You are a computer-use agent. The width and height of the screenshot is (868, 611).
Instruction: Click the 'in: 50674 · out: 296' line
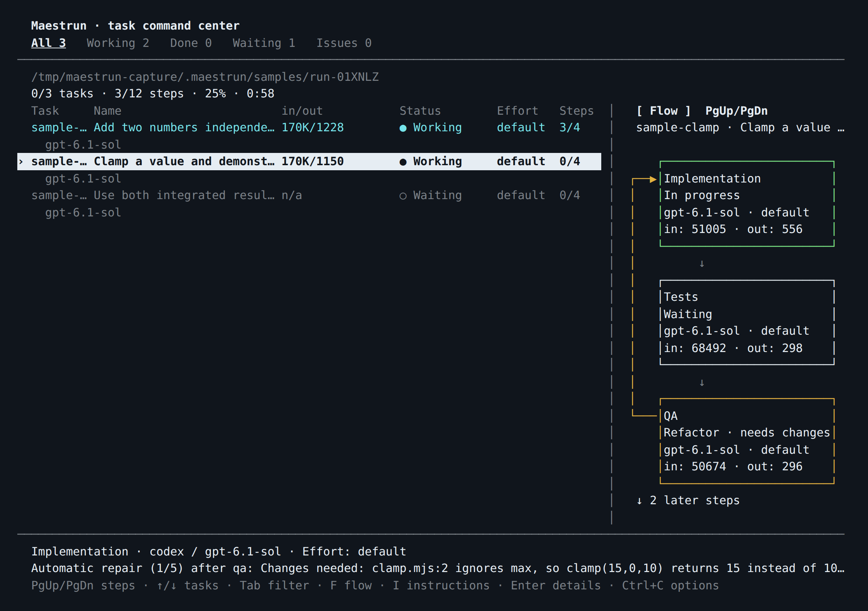click(733, 466)
